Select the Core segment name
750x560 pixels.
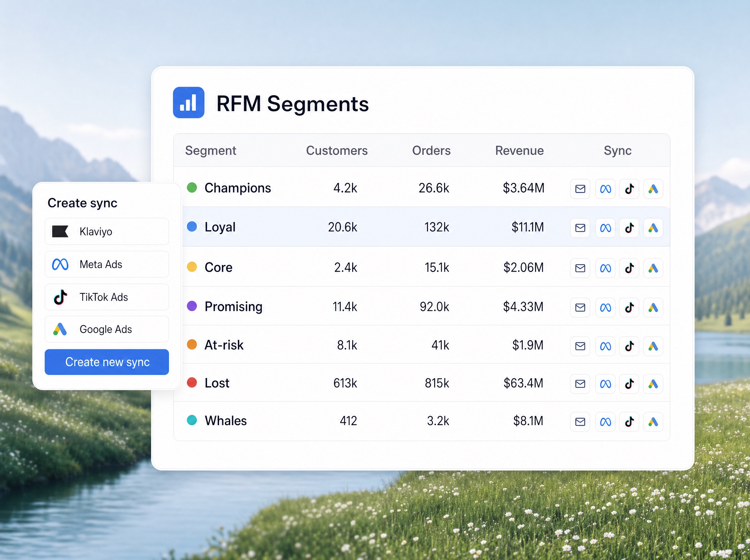point(219,267)
